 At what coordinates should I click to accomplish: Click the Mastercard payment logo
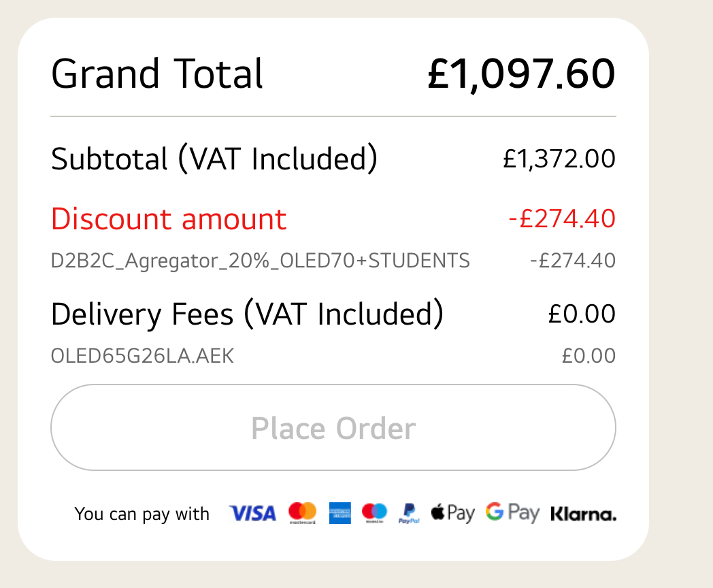click(x=302, y=512)
